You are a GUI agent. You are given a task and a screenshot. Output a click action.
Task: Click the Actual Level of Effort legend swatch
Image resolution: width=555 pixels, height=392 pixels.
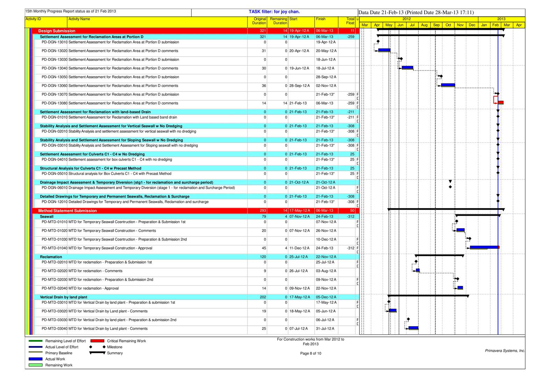point(35,347)
